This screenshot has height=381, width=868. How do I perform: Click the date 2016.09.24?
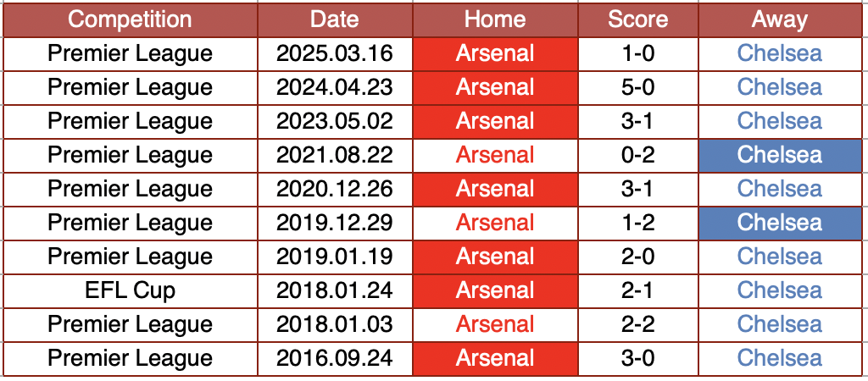pyautogui.click(x=334, y=358)
